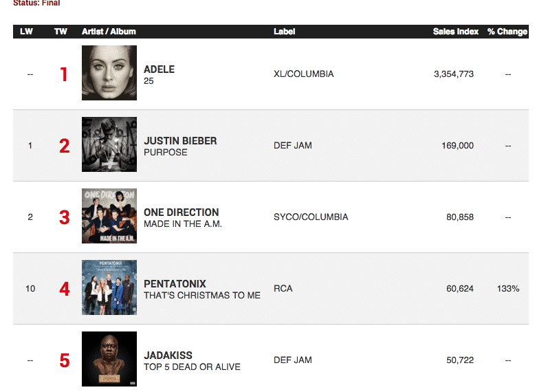Sort by the TW column header
Screen dimensions: 546x392
tap(61, 32)
